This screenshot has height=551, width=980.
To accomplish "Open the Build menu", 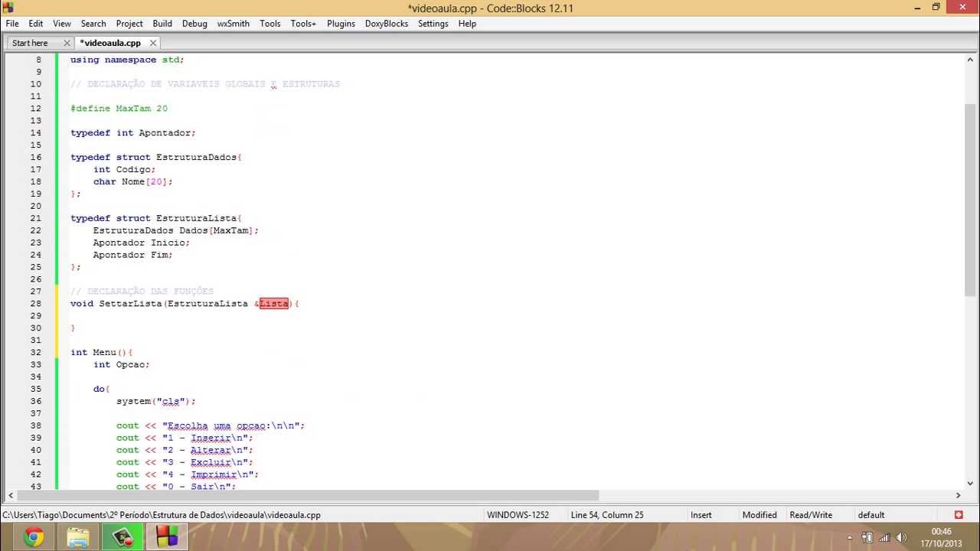I will pyautogui.click(x=162, y=24).
